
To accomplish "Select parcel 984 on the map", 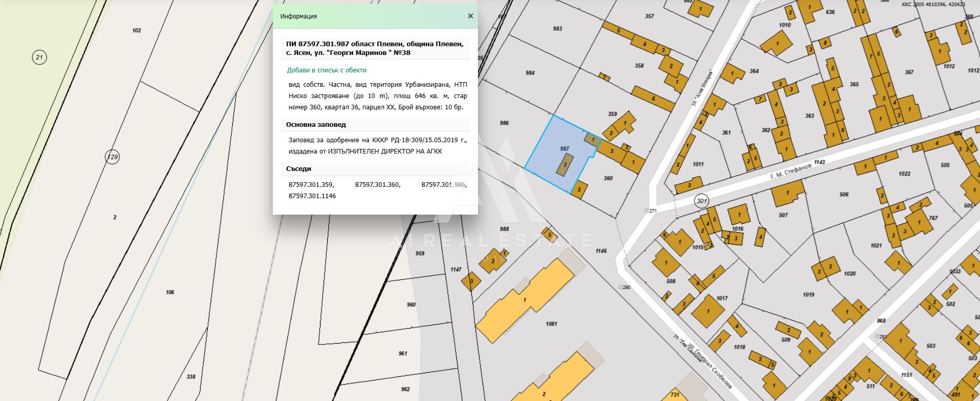I will [x=530, y=73].
